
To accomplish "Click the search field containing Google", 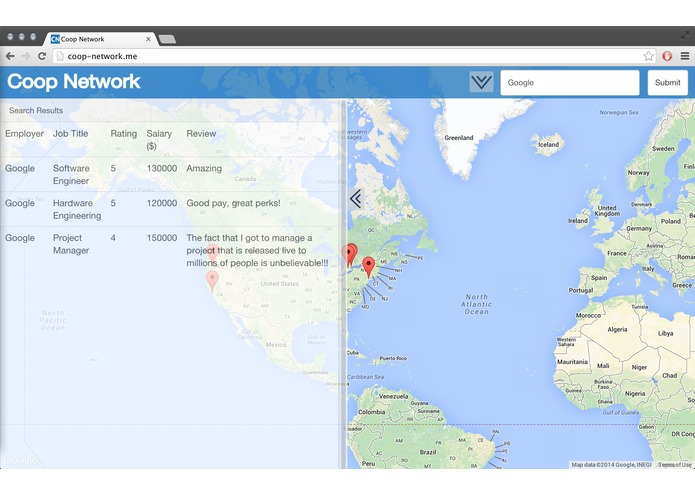I will 570,82.
